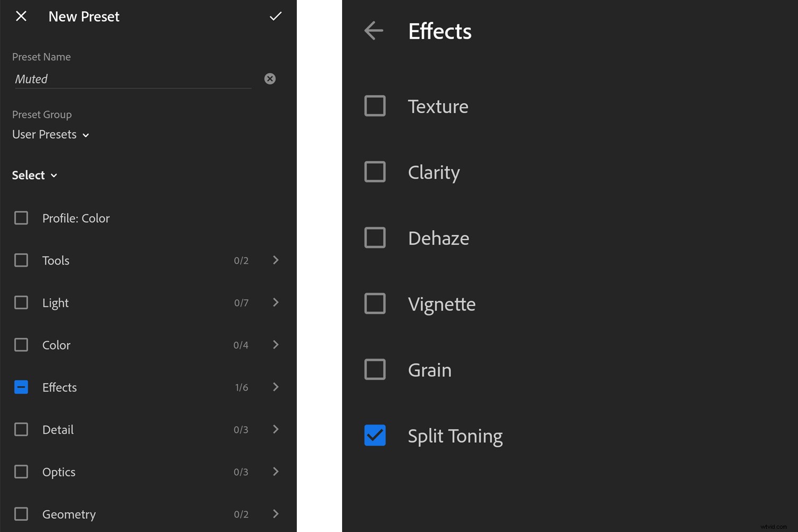
Task: Toggle the partially-selected Effects checkbox
Action: click(x=21, y=387)
